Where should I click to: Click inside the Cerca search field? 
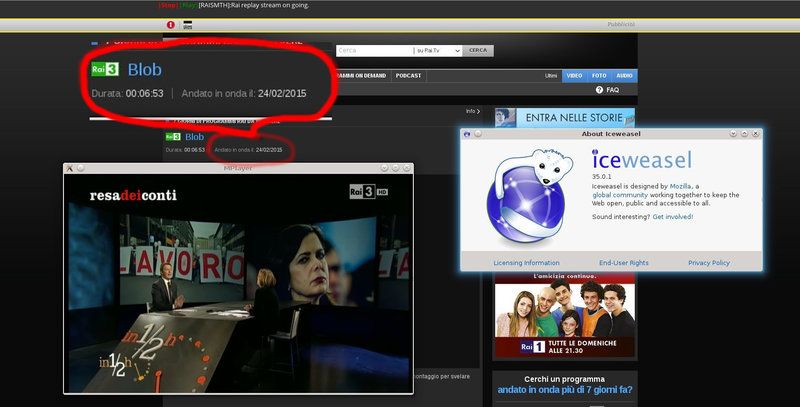[373, 50]
